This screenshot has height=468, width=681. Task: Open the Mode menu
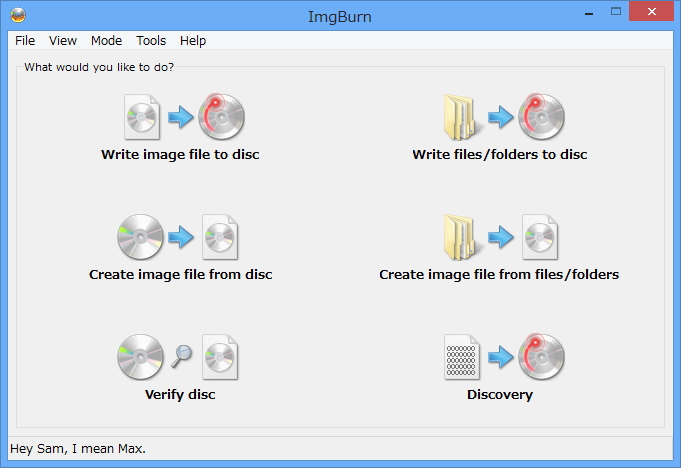[106, 40]
